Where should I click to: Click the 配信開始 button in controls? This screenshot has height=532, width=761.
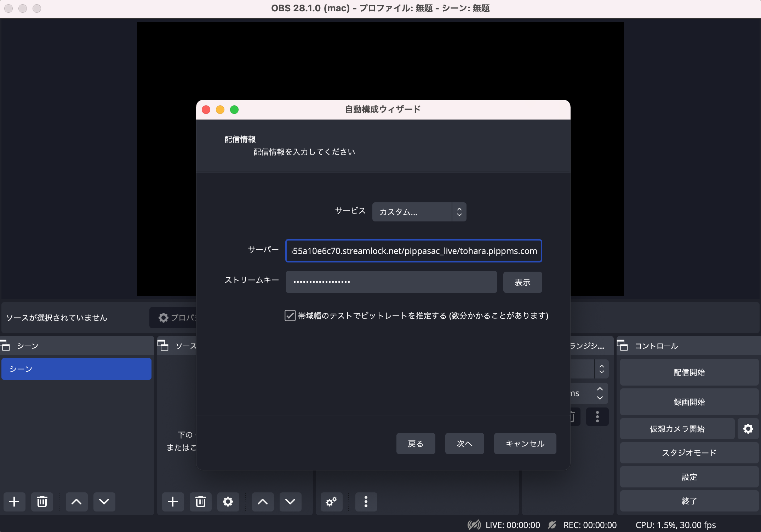pyautogui.click(x=689, y=372)
